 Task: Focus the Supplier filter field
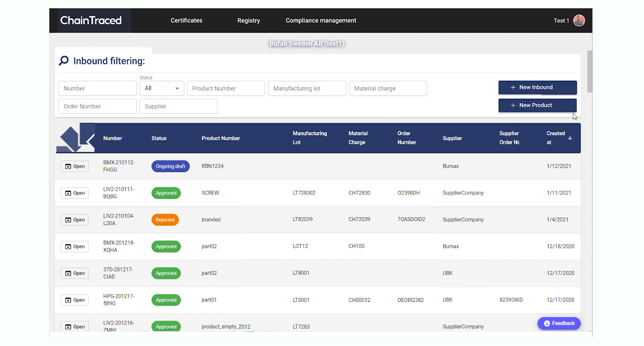[178, 106]
